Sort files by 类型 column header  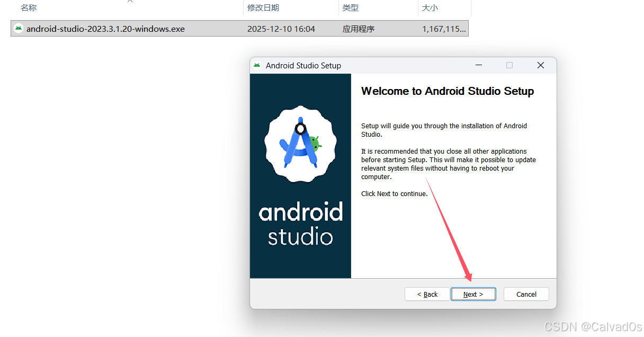pos(351,8)
